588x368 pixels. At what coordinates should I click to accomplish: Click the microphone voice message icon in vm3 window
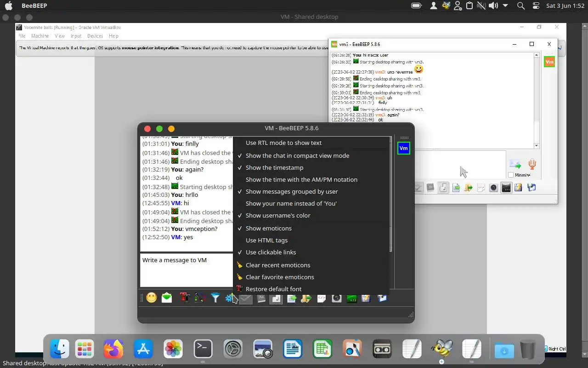point(532,164)
